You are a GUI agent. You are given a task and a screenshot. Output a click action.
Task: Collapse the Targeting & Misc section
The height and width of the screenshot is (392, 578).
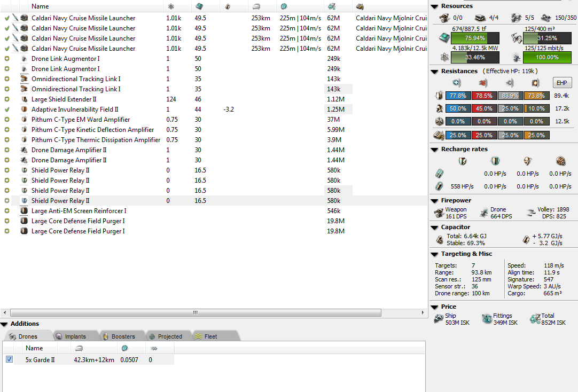[434, 254]
